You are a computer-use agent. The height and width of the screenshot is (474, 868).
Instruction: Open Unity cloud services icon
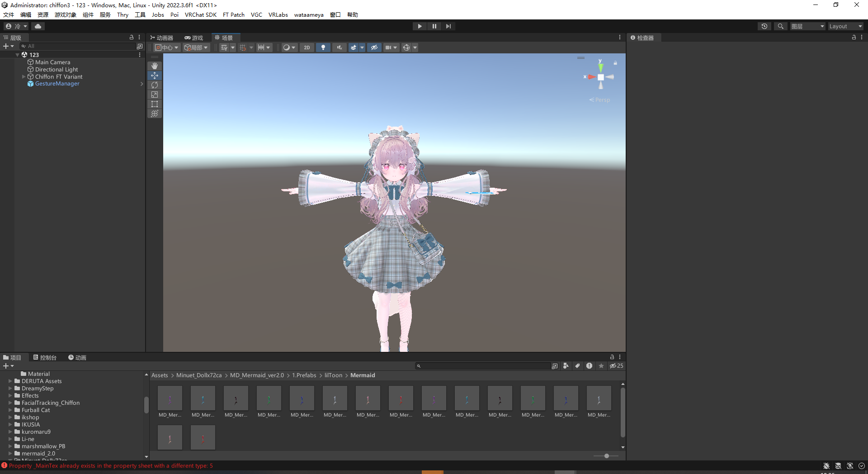point(38,26)
